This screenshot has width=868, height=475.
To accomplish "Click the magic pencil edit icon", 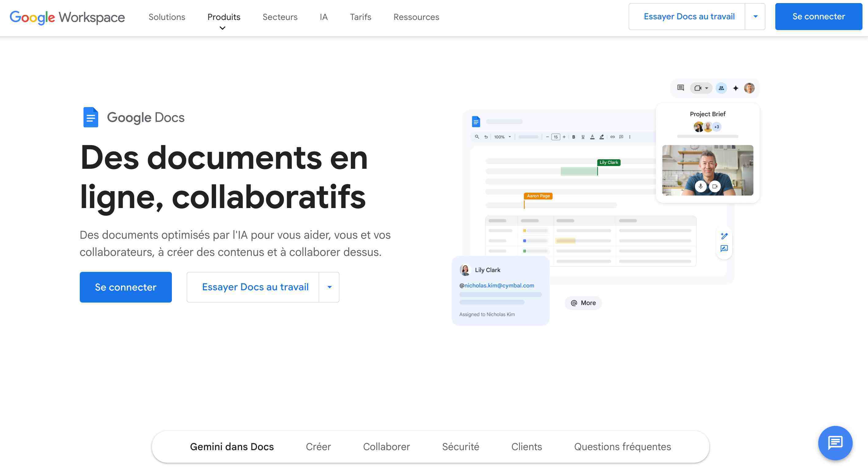I will (x=724, y=236).
